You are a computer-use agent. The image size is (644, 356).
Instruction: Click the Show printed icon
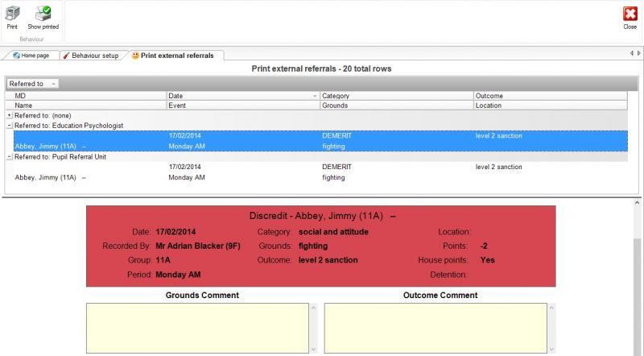pos(43,18)
